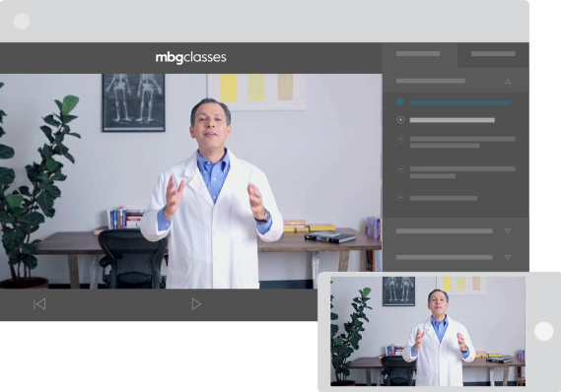Expand the last section's down triangle
This screenshot has height=392, width=561.
click(x=508, y=257)
